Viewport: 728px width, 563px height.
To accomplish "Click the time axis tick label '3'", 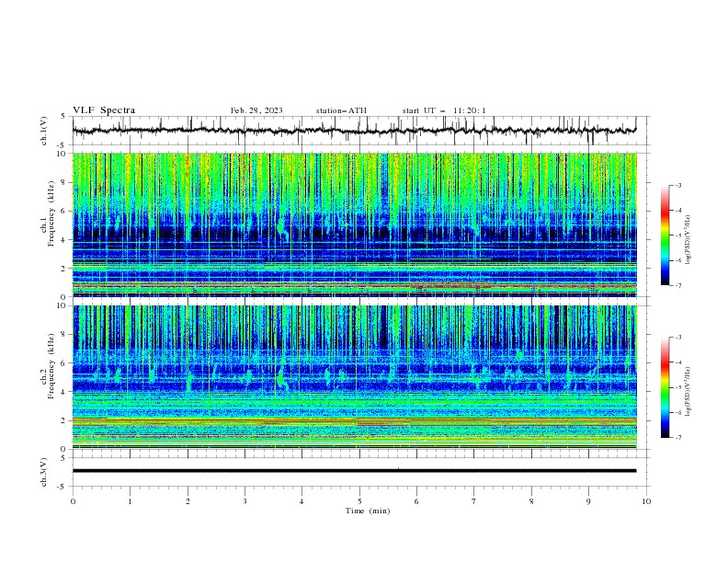I will (245, 501).
